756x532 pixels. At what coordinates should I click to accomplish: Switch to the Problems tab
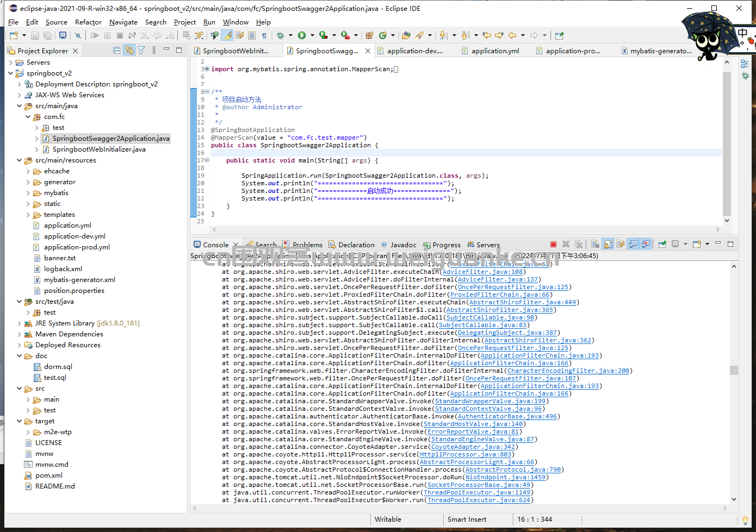coord(302,245)
